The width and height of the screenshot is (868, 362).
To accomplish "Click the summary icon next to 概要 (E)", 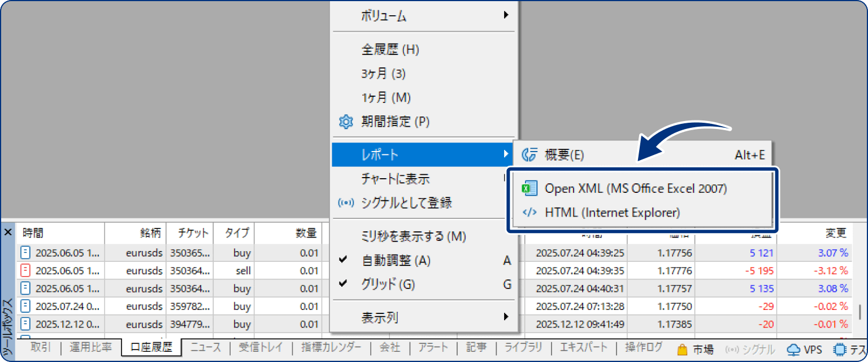I will pyautogui.click(x=529, y=154).
